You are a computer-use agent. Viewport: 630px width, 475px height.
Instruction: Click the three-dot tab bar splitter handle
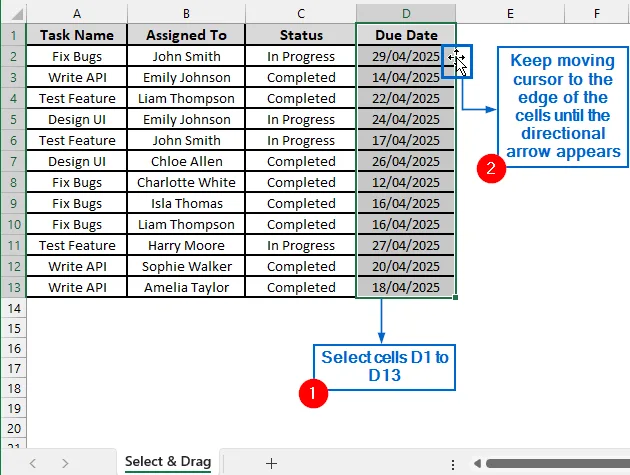453,464
